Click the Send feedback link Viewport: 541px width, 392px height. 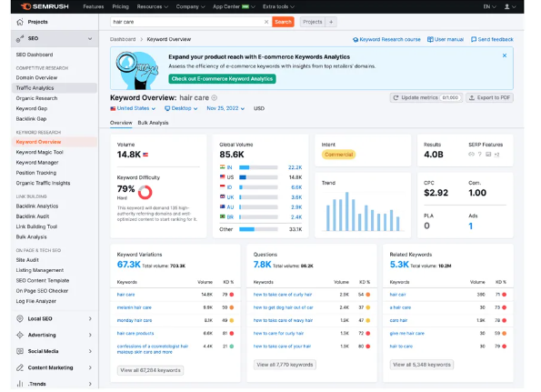(492, 39)
